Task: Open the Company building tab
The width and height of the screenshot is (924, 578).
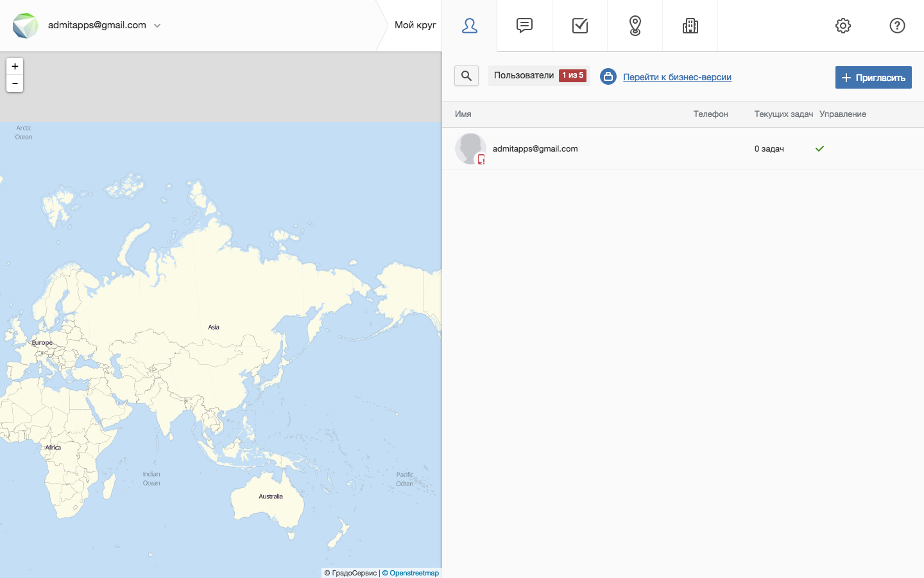Action: coord(690,26)
